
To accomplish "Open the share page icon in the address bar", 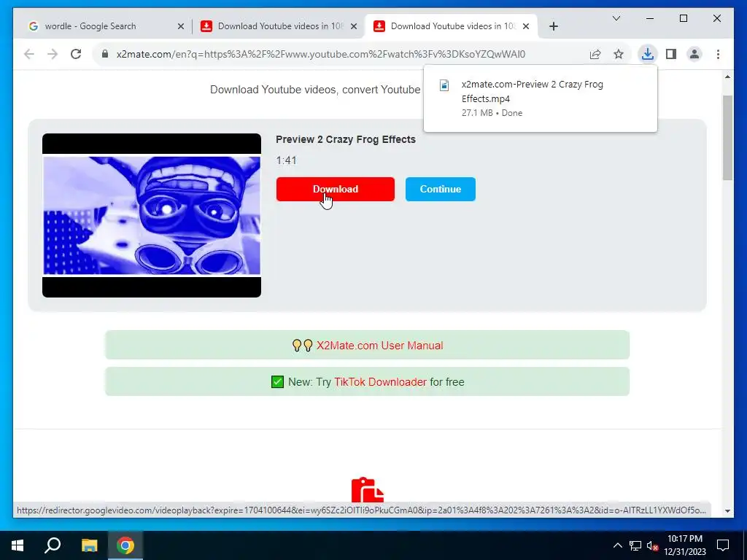I will (595, 54).
